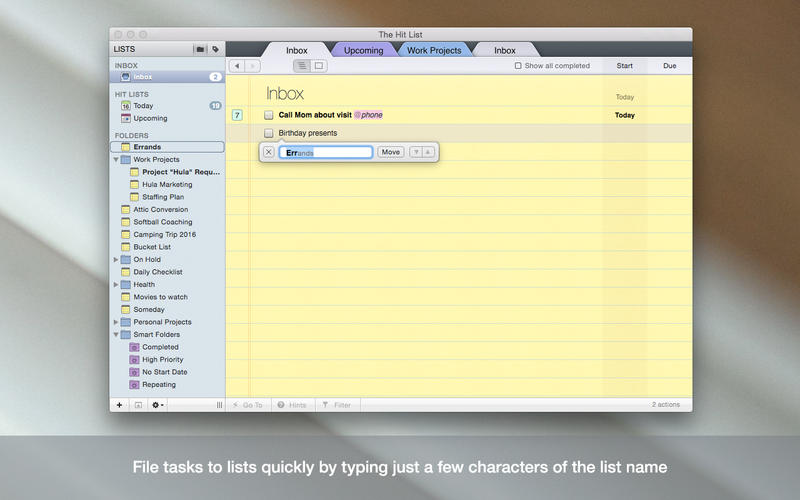Click the Birthday presents task text
Screen dimensions: 800x500
click(x=308, y=133)
